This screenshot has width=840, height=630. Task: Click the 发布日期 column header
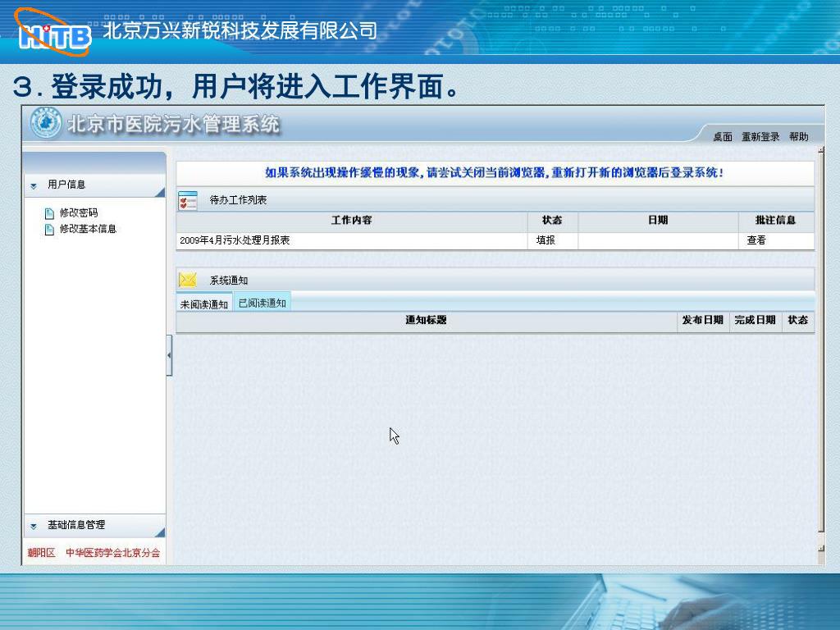coord(703,321)
